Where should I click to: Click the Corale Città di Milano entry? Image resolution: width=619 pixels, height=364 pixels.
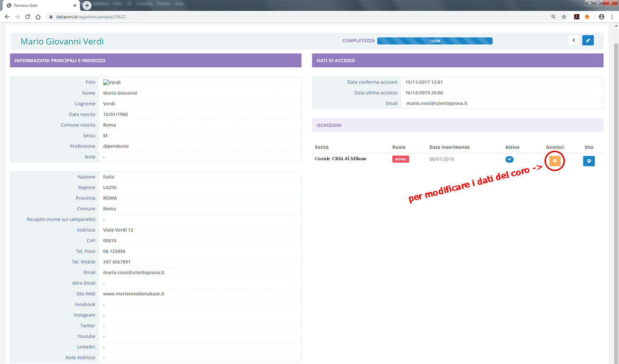tap(340, 159)
